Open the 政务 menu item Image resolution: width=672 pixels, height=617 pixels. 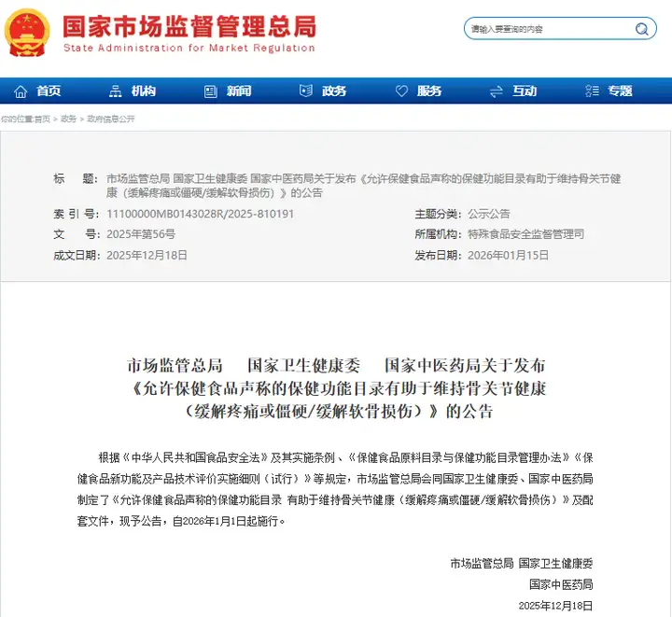tap(334, 91)
